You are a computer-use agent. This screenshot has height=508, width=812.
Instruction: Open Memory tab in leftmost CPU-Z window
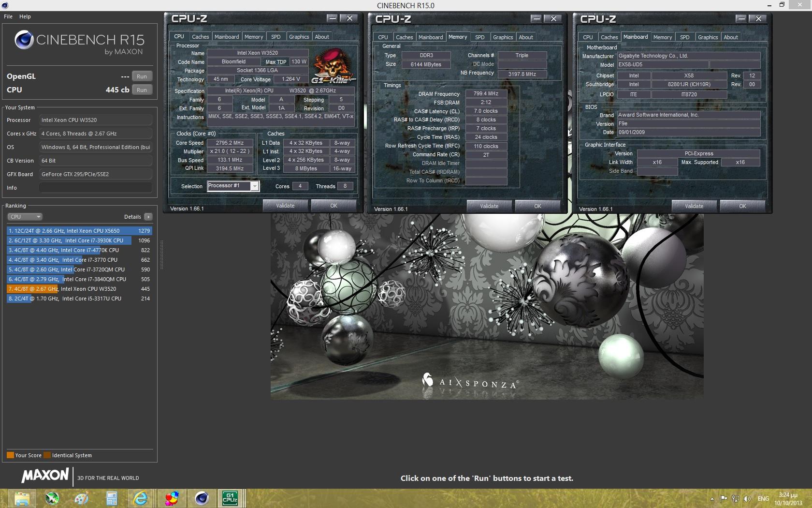[x=254, y=37]
